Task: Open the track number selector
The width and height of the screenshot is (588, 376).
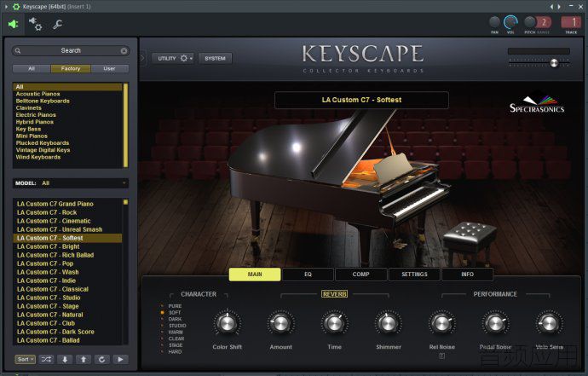Action: [571, 22]
